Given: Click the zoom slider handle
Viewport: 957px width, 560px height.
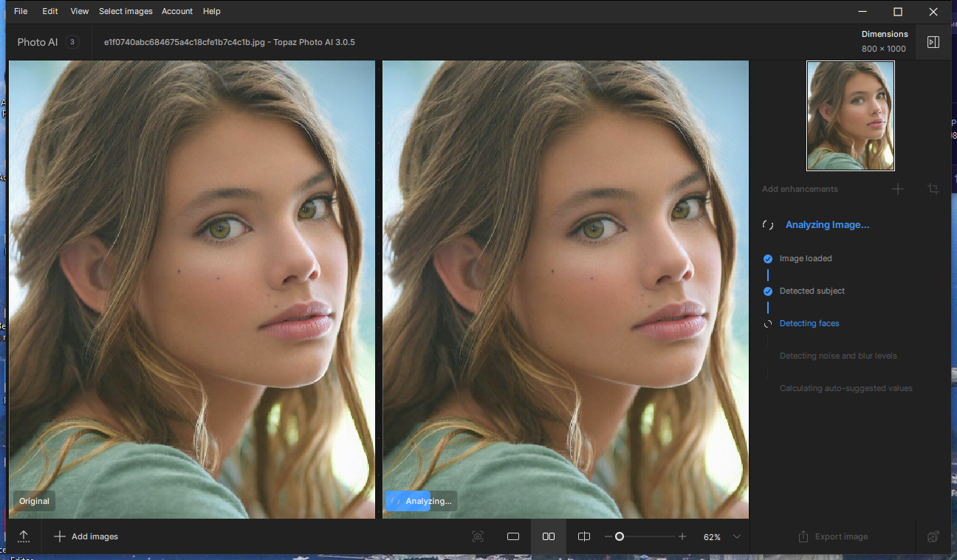Looking at the screenshot, I should [x=620, y=536].
